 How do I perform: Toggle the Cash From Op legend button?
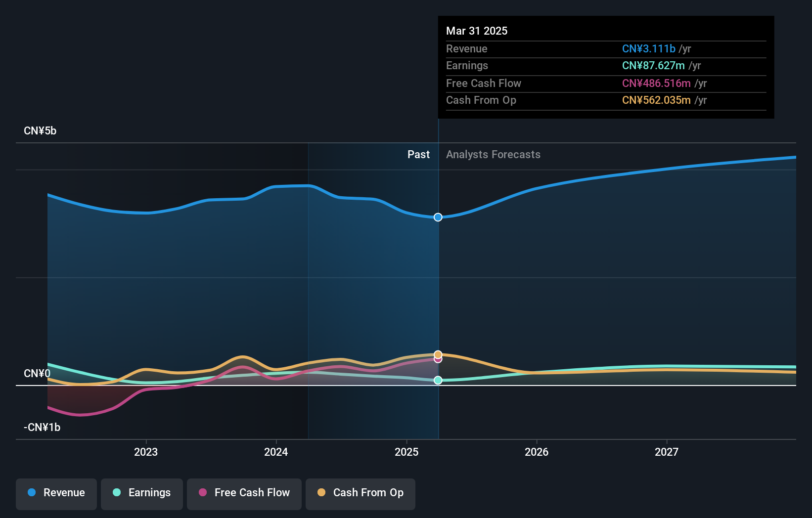click(x=361, y=494)
